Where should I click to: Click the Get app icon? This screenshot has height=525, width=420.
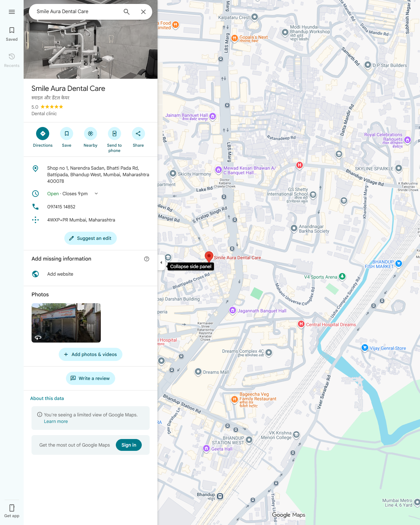12,511
